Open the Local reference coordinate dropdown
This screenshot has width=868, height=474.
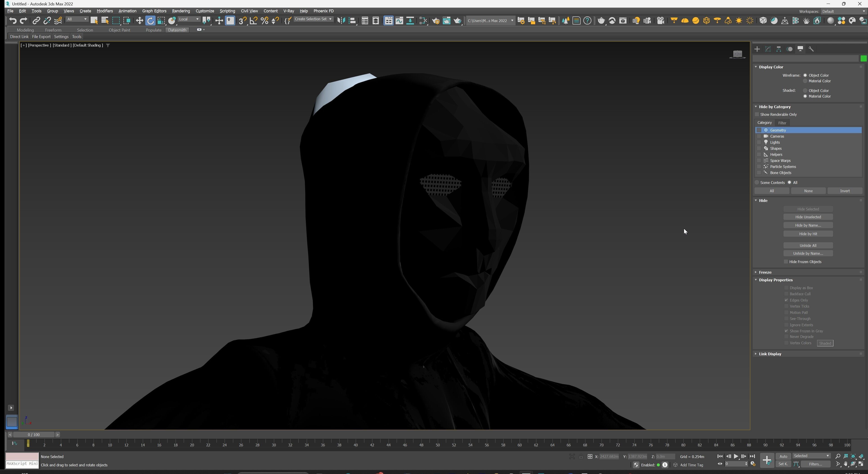point(189,19)
